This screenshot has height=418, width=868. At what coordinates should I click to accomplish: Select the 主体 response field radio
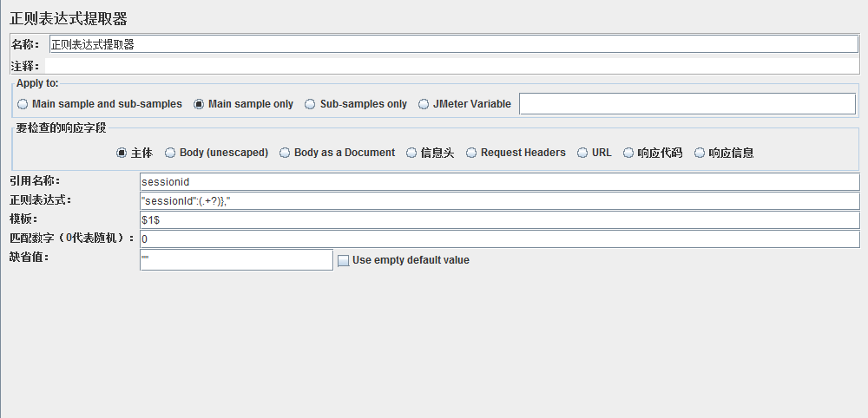pos(122,153)
